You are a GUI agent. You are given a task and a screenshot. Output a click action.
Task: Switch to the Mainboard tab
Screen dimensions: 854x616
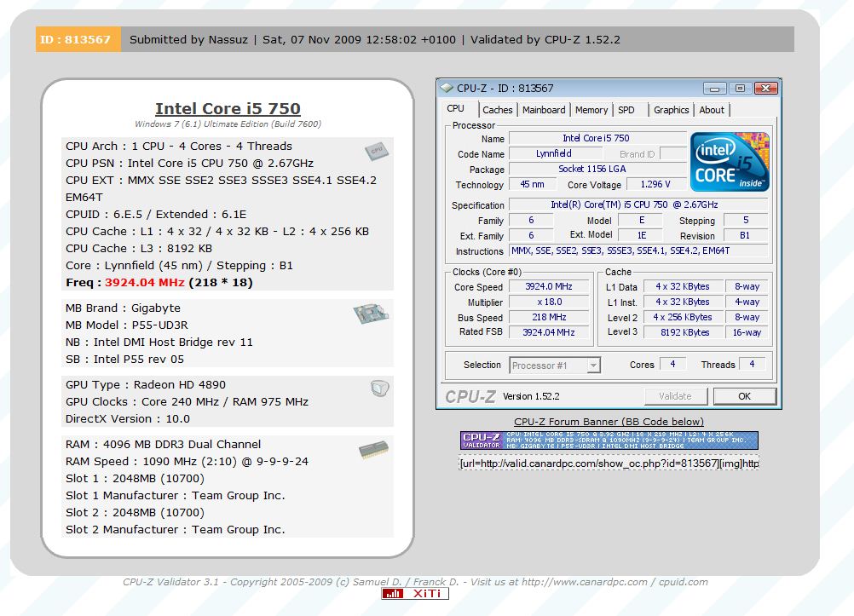544,110
